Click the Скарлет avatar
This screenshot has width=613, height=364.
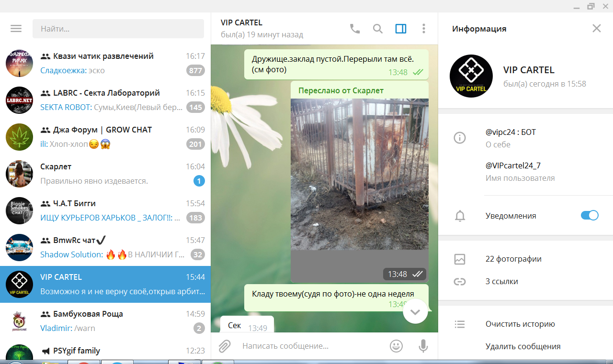[19, 174]
